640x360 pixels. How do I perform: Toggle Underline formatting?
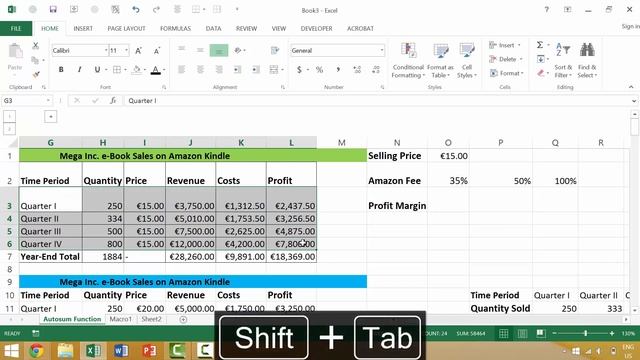point(97,70)
